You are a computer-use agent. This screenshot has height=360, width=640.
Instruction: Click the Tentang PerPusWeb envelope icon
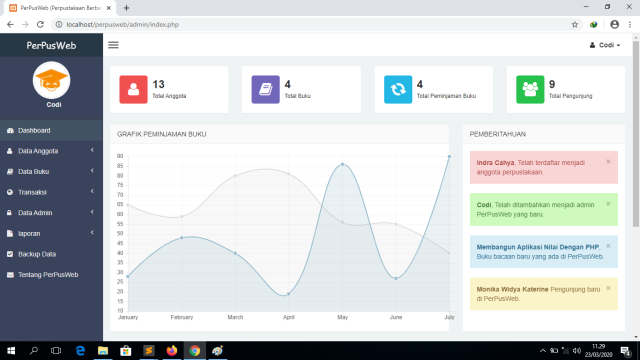tap(10, 275)
